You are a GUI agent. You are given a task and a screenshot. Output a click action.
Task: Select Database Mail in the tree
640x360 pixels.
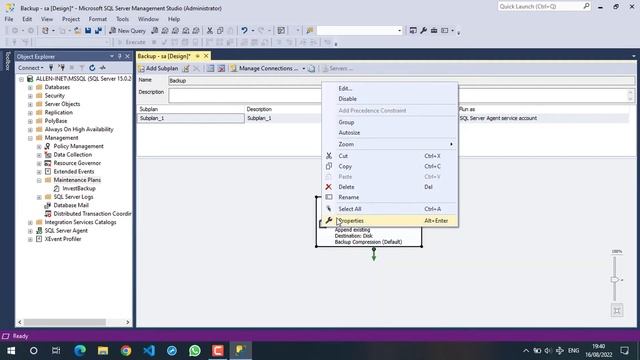click(71, 205)
